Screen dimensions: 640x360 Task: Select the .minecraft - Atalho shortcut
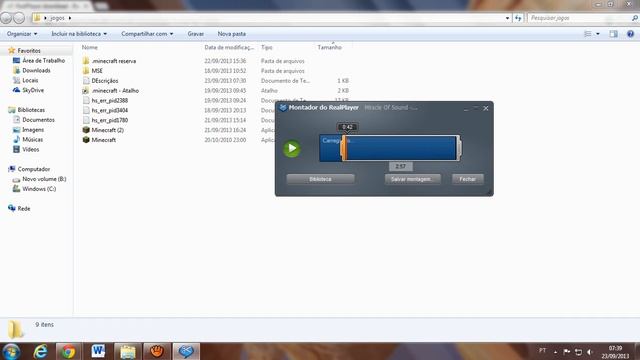[x=115, y=91]
